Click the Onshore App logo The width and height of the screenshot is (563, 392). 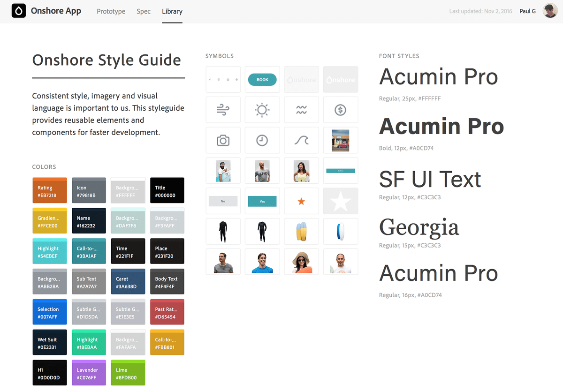tap(46, 10)
